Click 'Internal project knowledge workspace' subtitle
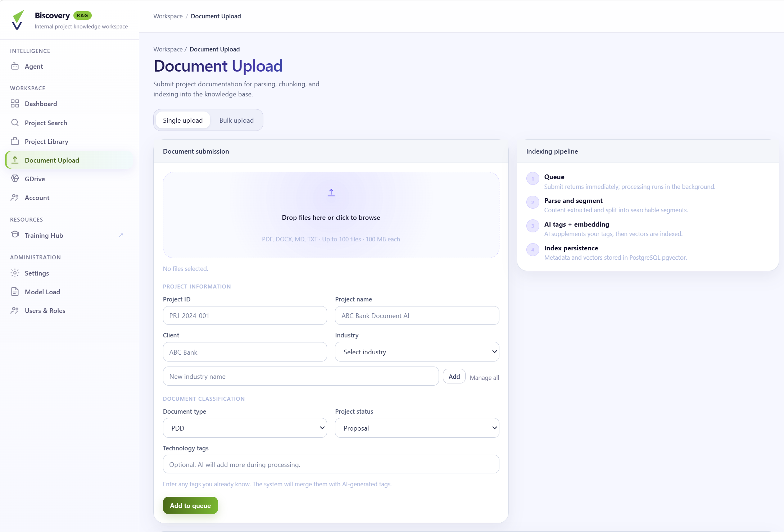Image resolution: width=784 pixels, height=532 pixels. 81,27
